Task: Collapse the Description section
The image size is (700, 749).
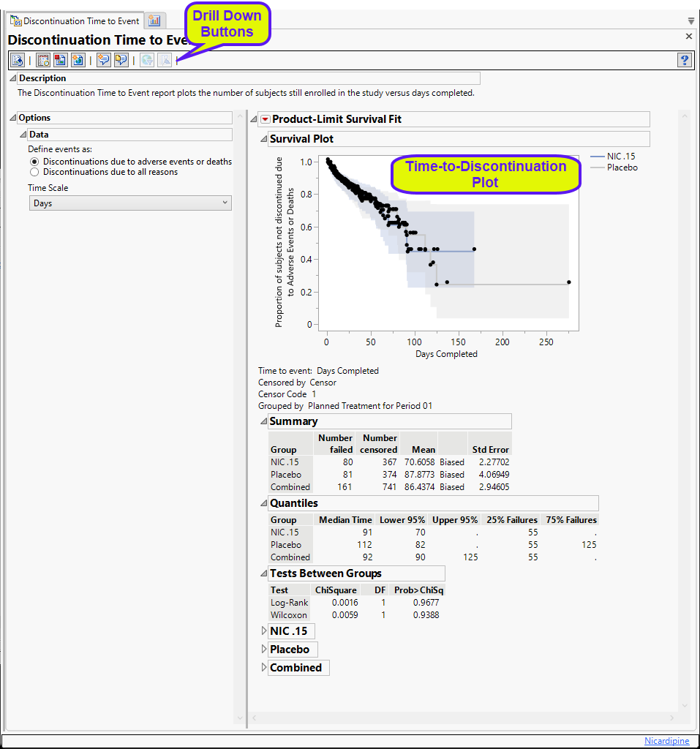Action: (x=13, y=78)
